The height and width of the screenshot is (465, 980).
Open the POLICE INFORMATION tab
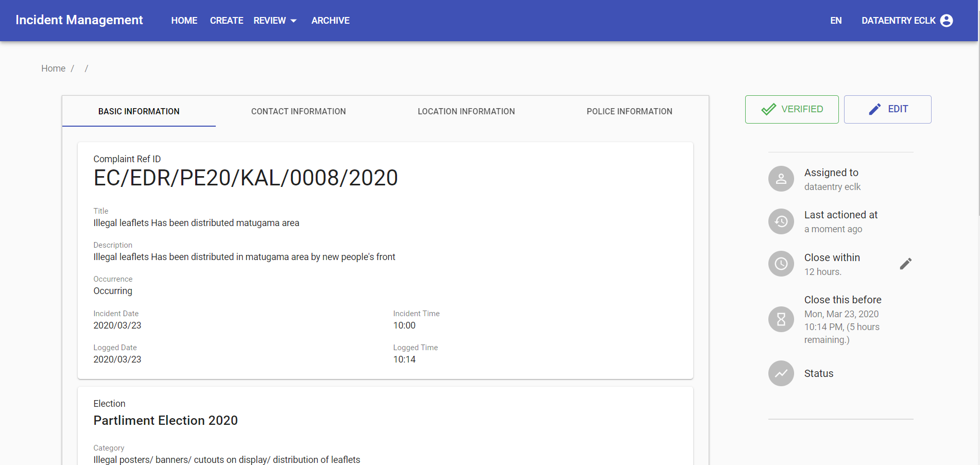click(629, 111)
